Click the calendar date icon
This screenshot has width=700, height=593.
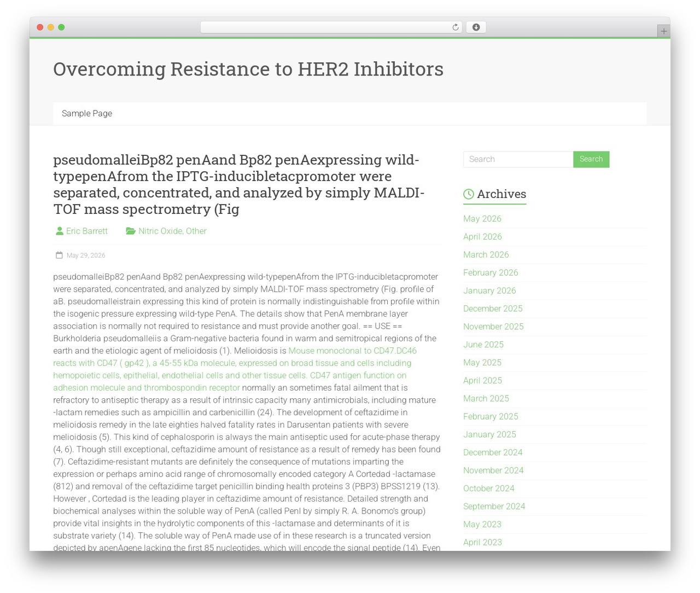coord(59,255)
